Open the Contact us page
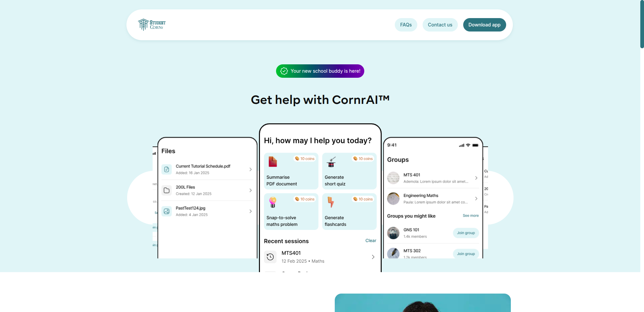The width and height of the screenshot is (644, 312). 440,25
